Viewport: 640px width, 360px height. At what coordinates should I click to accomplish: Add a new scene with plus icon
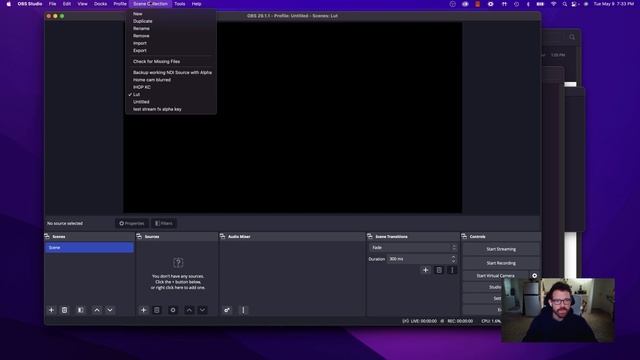[51, 310]
